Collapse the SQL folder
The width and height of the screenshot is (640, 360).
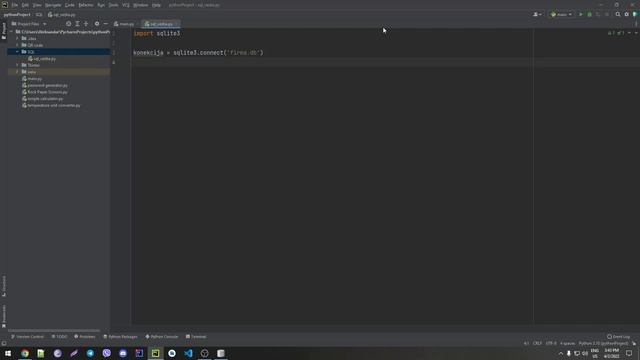point(17,52)
